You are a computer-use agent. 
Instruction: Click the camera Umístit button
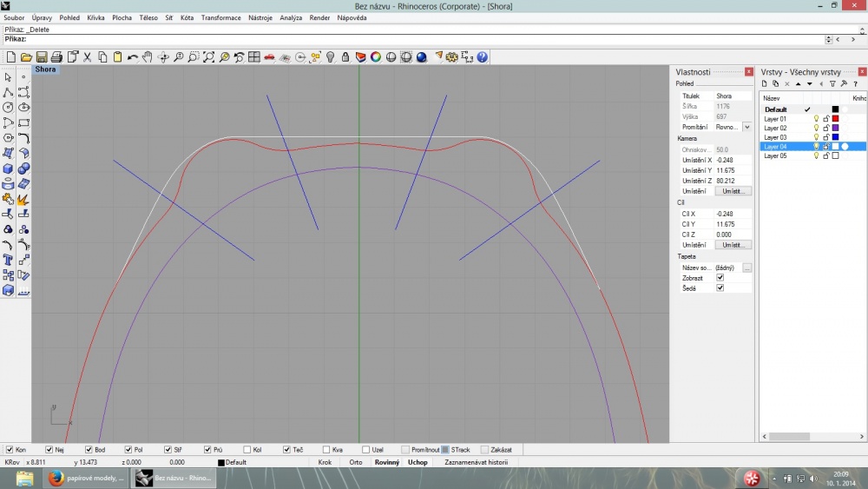click(x=733, y=191)
